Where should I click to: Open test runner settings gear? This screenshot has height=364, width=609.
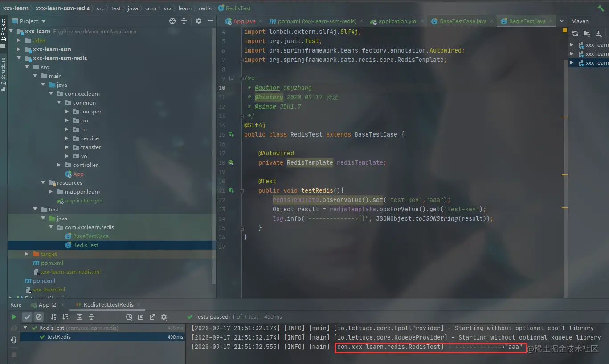164,317
